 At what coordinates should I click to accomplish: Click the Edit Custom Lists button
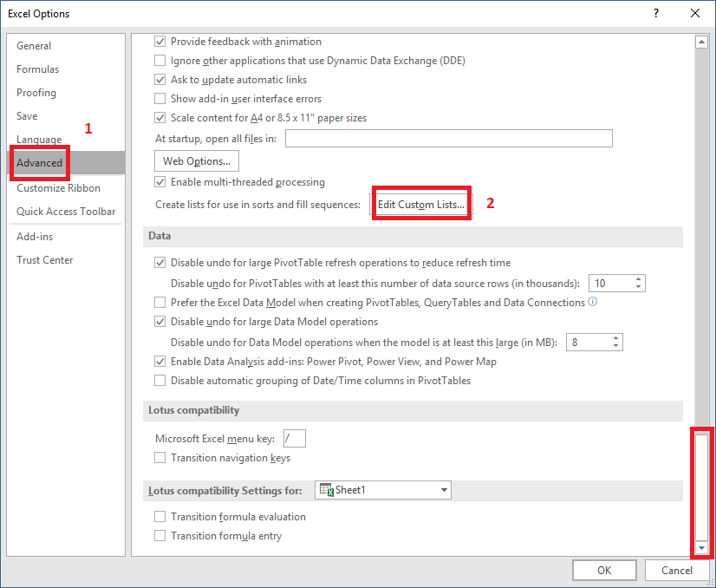point(421,205)
